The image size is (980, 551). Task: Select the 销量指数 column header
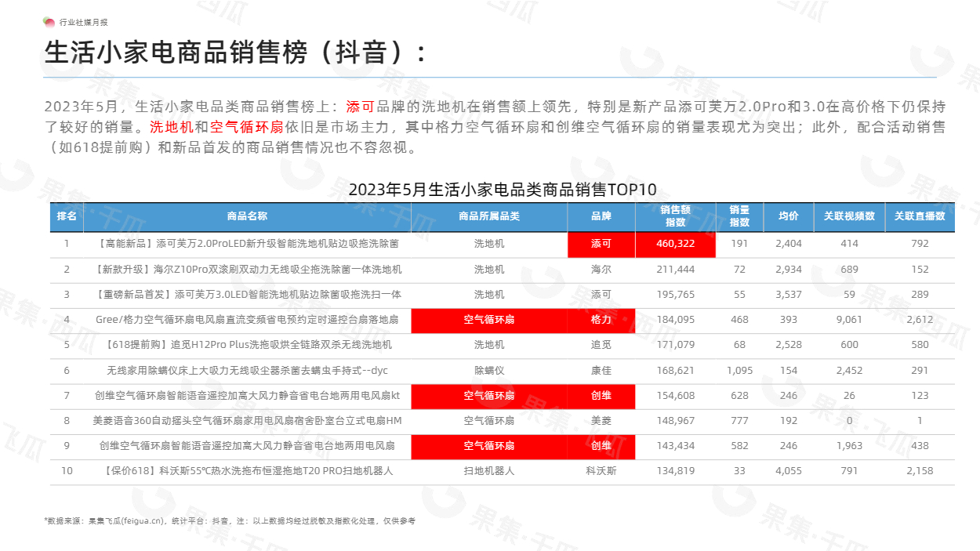(x=739, y=216)
